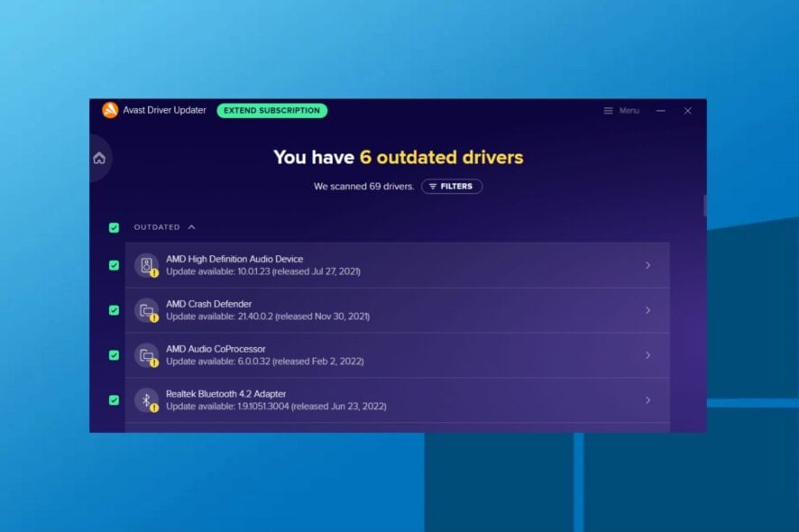The image size is (799, 532).
Task: Go to the Home sidebar icon
Action: click(99, 158)
